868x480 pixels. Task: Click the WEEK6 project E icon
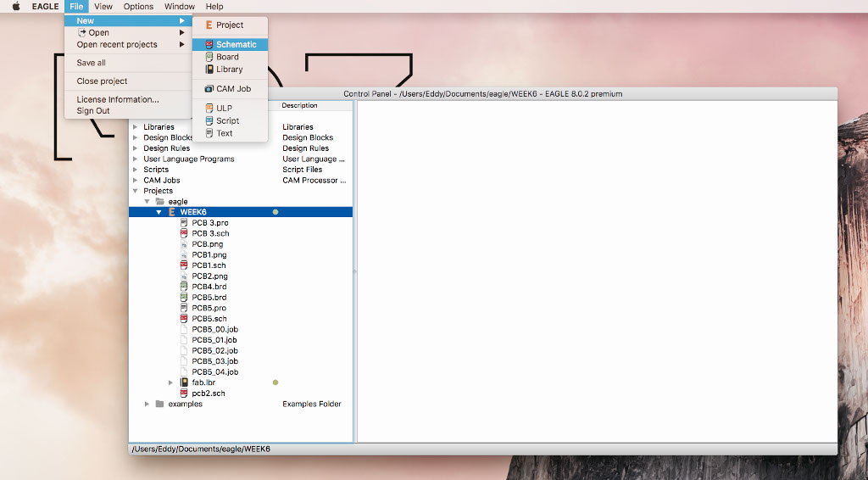pyautogui.click(x=172, y=212)
